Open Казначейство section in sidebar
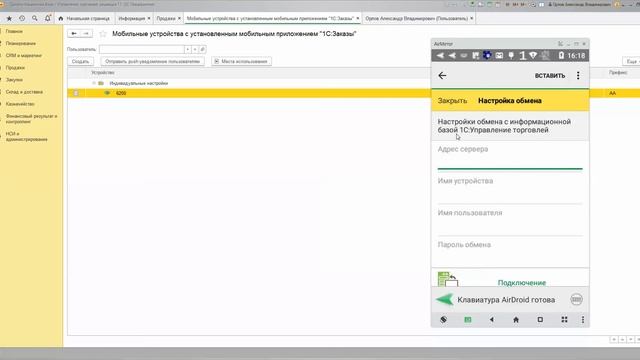640x360 pixels. [x=20, y=104]
